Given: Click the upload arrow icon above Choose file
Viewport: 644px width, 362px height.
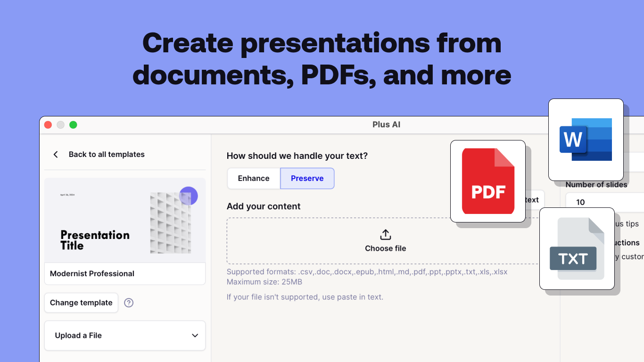Looking at the screenshot, I should click(385, 234).
